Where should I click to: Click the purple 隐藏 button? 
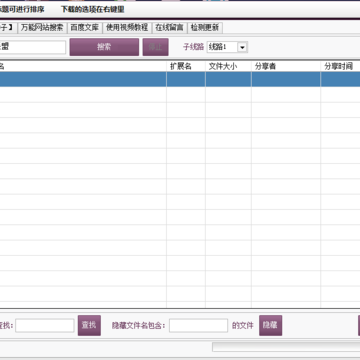(270, 325)
